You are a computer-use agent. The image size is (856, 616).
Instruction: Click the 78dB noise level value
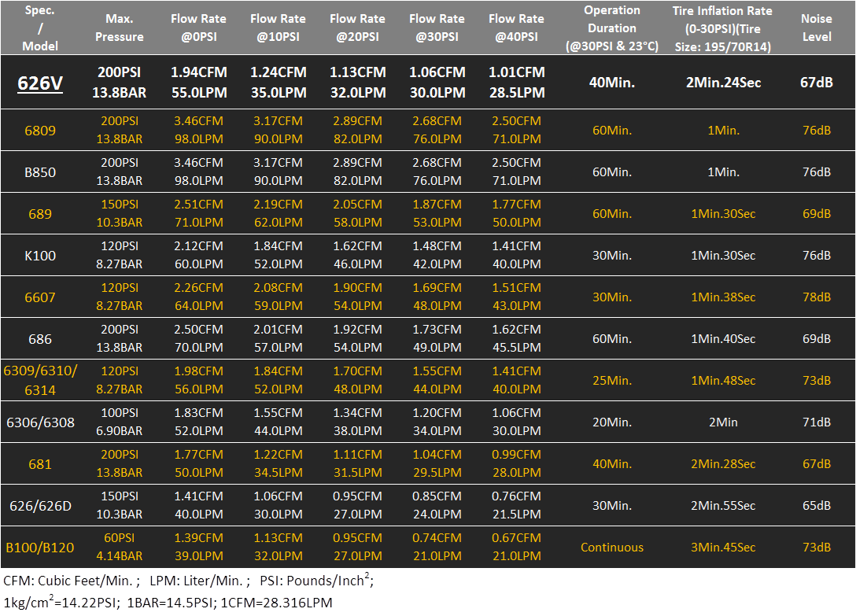(816, 297)
